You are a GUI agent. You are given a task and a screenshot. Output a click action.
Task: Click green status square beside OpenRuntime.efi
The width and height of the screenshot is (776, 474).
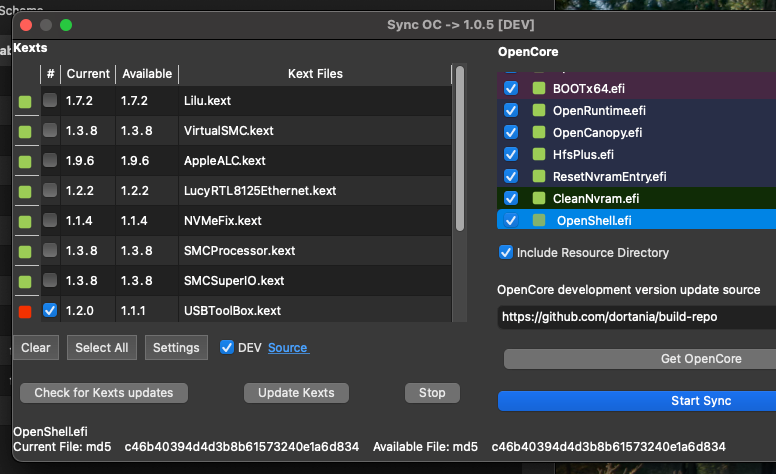click(539, 110)
